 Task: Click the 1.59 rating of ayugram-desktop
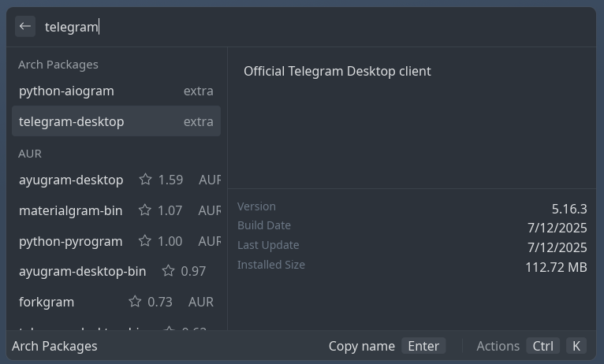[x=170, y=180]
